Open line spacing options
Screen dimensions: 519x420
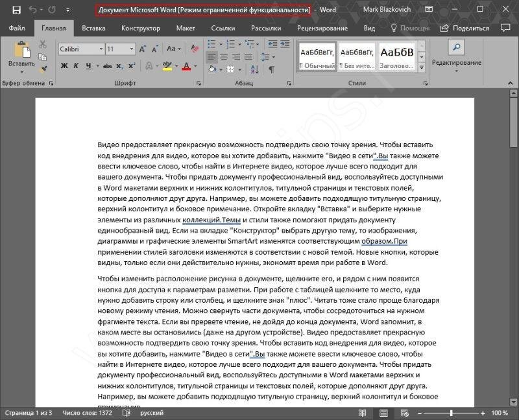pos(267,57)
